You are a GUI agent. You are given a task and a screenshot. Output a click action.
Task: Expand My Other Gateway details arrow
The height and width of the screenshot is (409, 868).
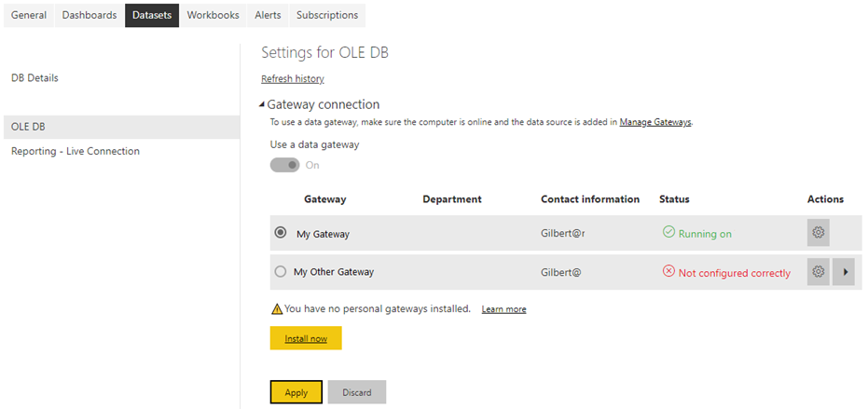(x=844, y=272)
